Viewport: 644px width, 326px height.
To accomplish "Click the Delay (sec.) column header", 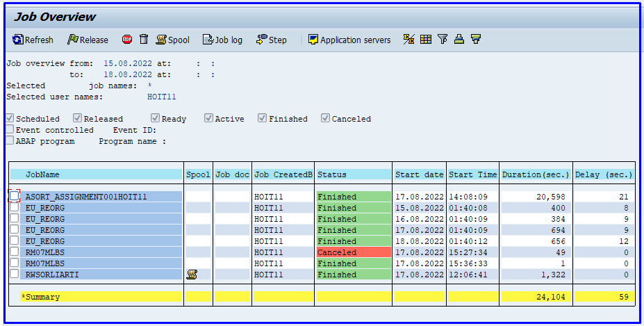I will coord(604,174).
